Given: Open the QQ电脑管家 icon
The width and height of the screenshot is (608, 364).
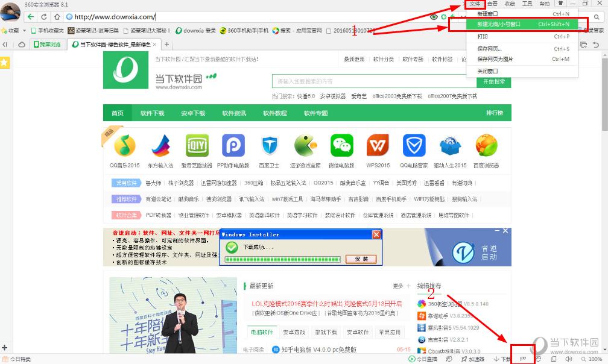Looking at the screenshot, I should (414, 145).
